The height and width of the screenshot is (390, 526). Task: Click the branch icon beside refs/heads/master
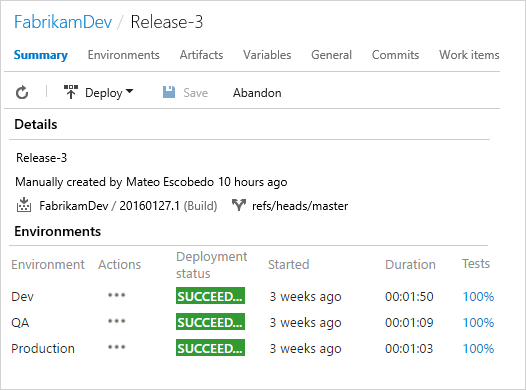[x=239, y=205]
